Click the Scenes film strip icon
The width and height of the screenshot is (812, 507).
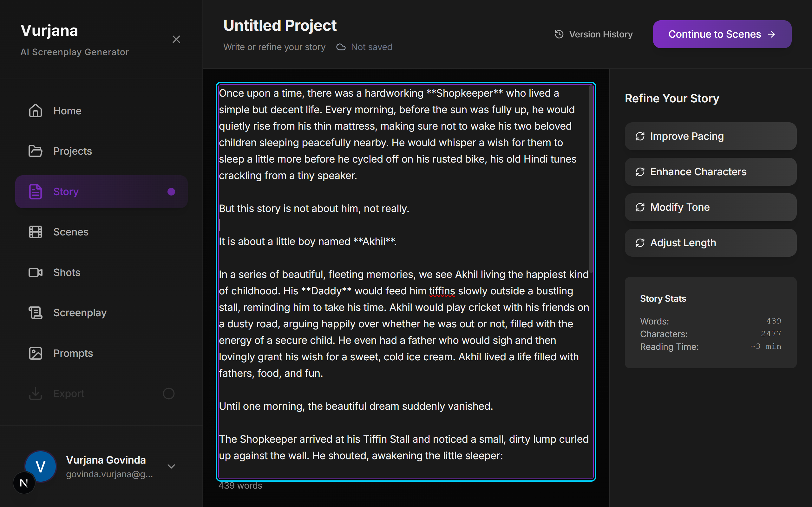click(35, 232)
